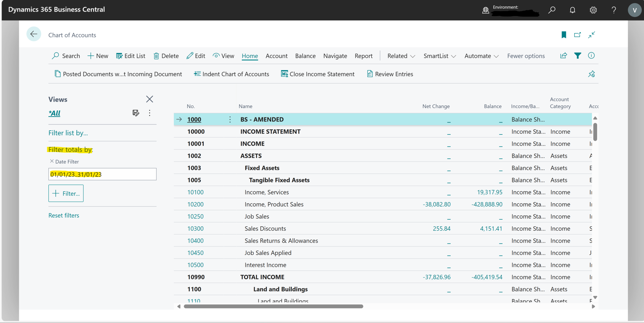644x323 pixels.
Task: Click the Delete action
Action: (x=166, y=56)
